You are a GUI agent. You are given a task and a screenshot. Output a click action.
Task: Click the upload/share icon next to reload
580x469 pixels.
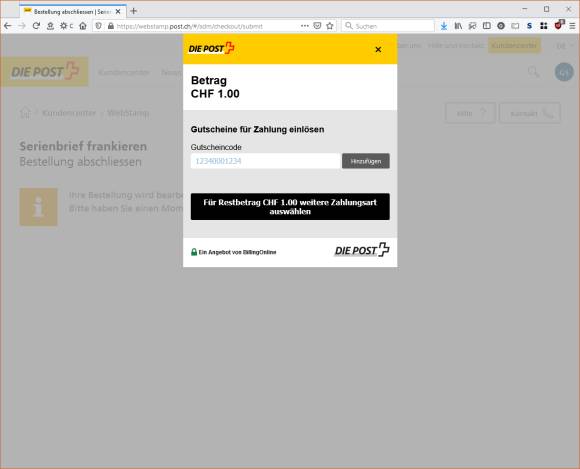50,26
